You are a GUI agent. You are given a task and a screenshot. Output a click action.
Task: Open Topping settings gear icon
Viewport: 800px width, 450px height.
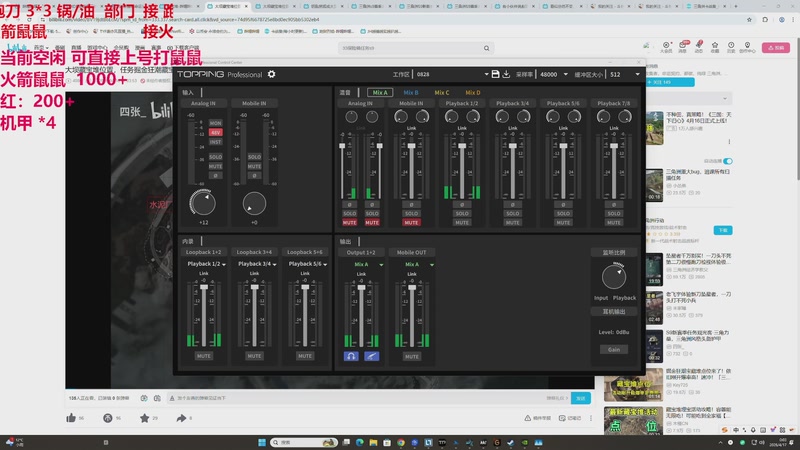[x=271, y=74]
